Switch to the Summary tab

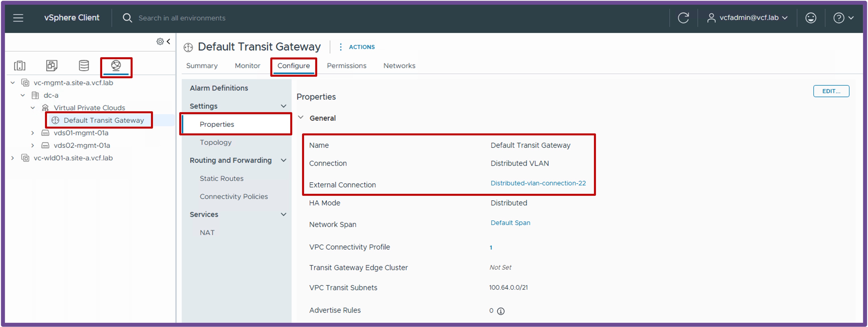tap(202, 66)
